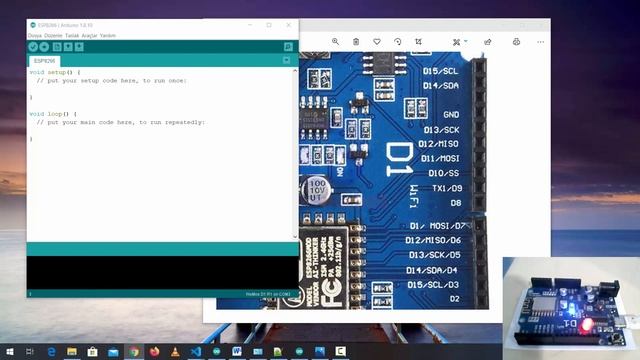Open the Mail app from taskbar

(113, 351)
